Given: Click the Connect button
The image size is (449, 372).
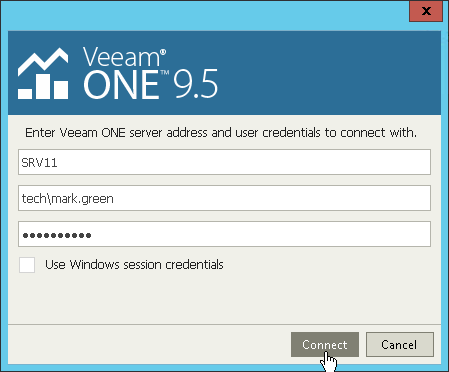Looking at the screenshot, I should (x=325, y=344).
